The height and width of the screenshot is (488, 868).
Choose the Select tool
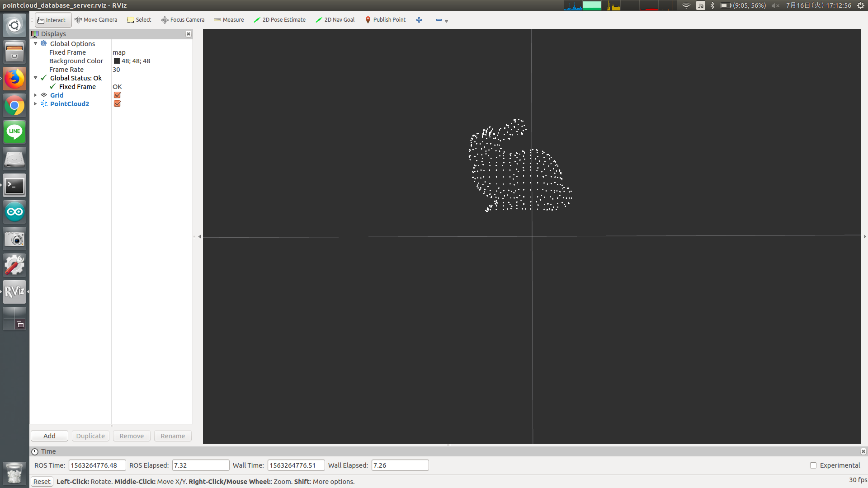point(139,20)
